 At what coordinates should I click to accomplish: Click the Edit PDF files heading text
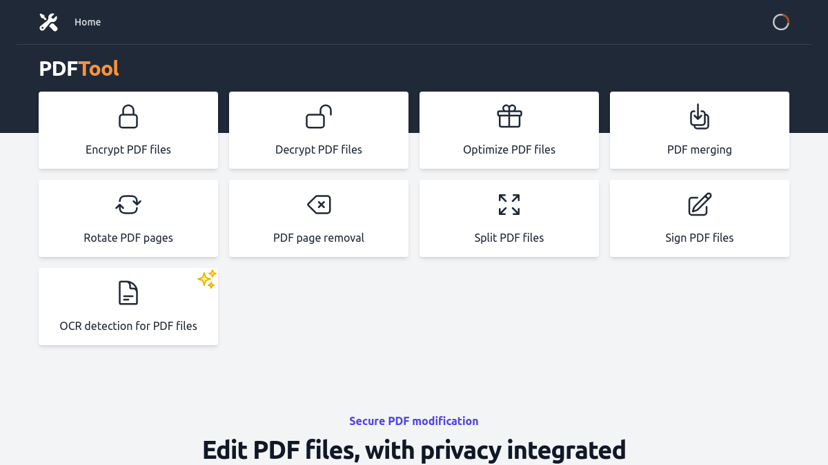414,450
